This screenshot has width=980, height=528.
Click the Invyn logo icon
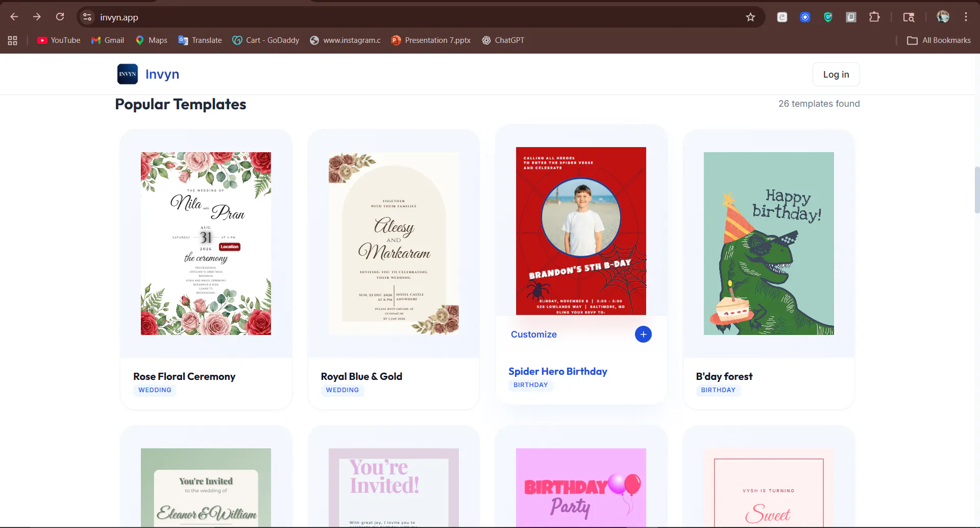click(128, 74)
